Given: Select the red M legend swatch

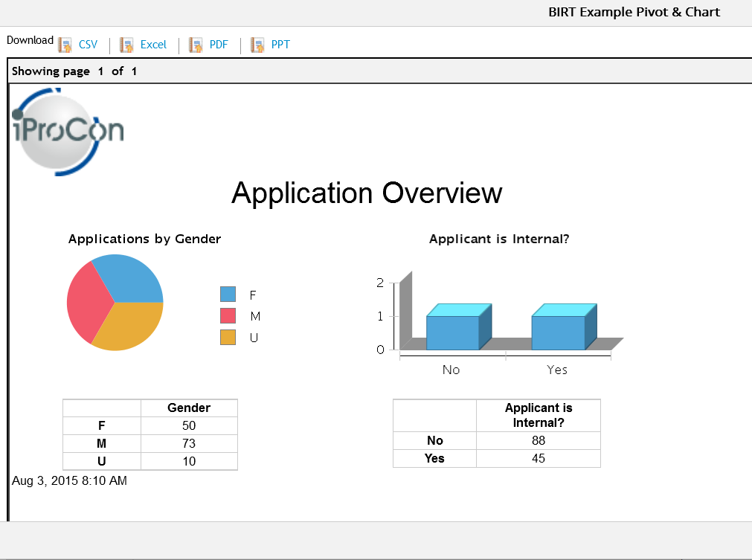Looking at the screenshot, I should click(x=228, y=316).
